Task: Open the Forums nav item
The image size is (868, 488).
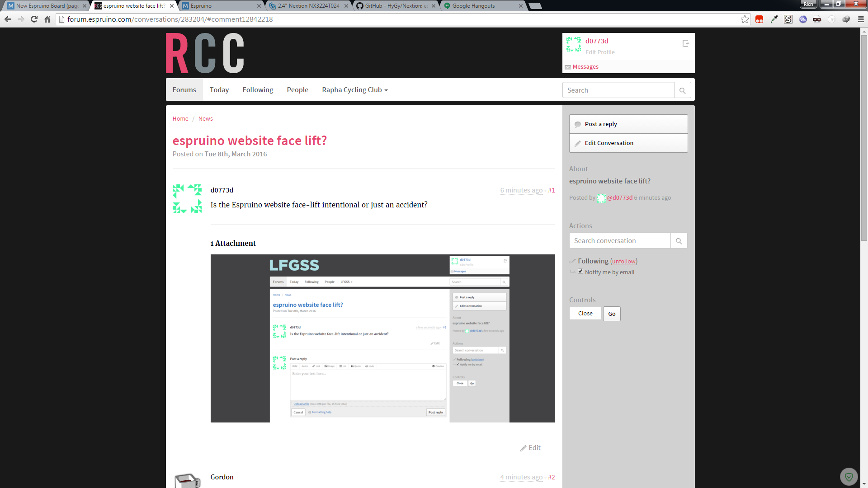Action: point(184,90)
